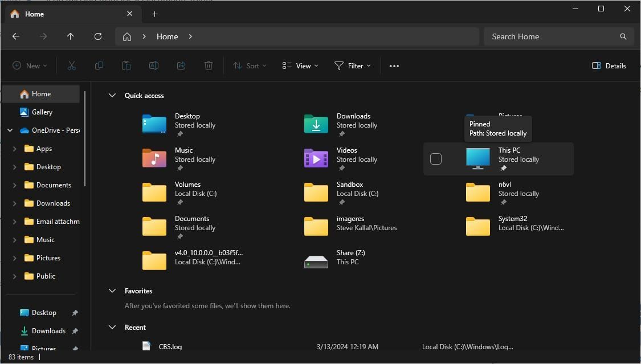The width and height of the screenshot is (641, 364).
Task: Navigate up one level with the up arrow
Action: [70, 36]
